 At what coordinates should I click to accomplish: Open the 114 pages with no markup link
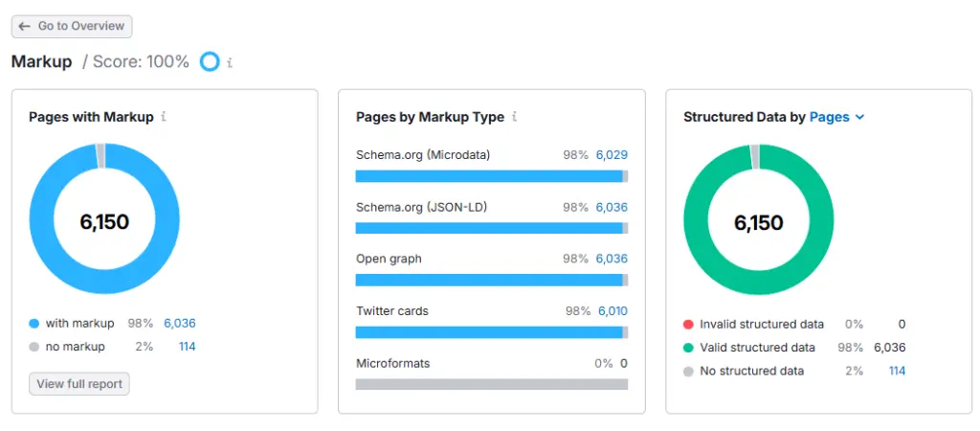187,347
